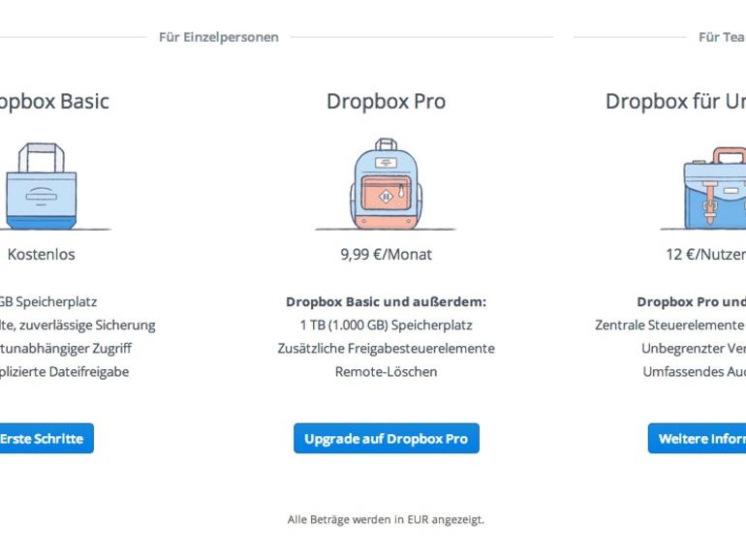Click the "Für Teams" section label
Image resolution: width=746 pixels, height=560 pixels.
tap(722, 37)
